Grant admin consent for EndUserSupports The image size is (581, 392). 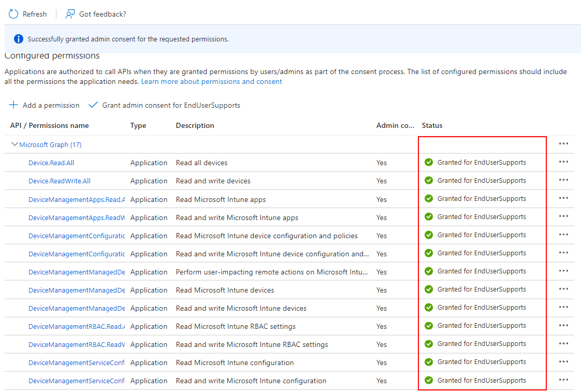(164, 105)
